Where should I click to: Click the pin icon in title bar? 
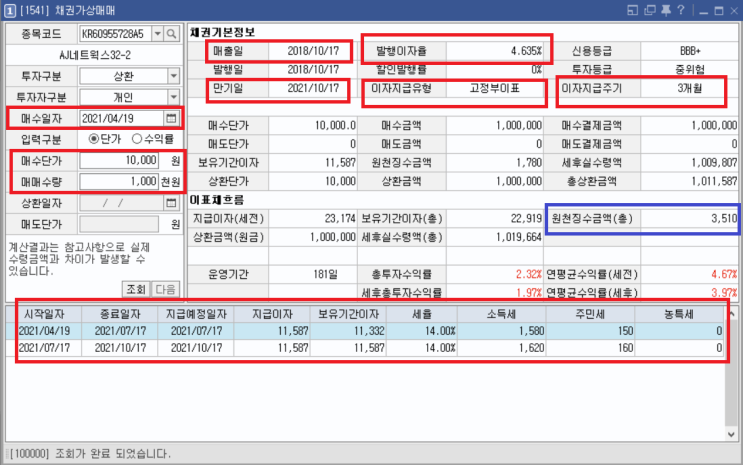coord(666,10)
